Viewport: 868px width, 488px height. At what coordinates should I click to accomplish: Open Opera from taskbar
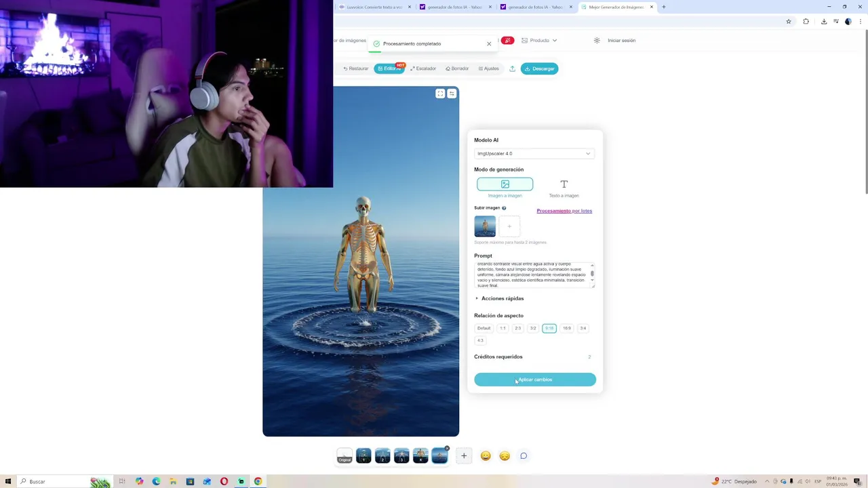224,481
